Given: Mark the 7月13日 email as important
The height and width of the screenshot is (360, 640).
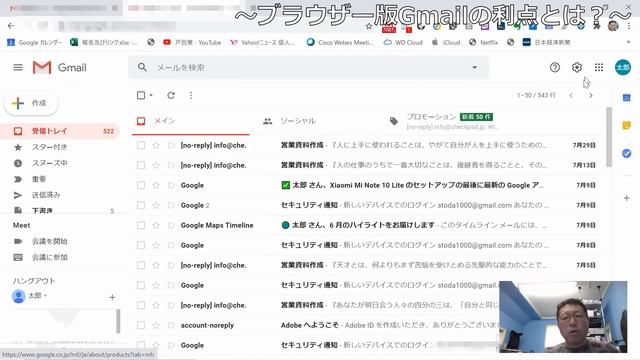Looking at the screenshot, I should 171,165.
